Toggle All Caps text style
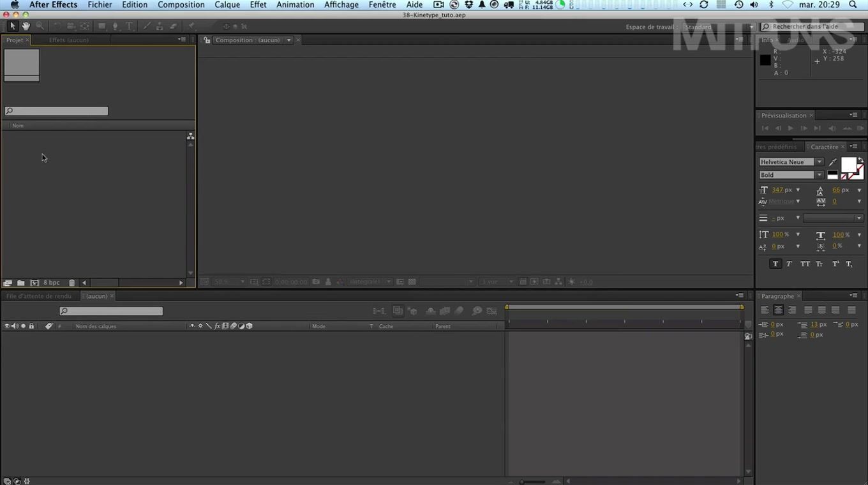868x485 pixels. tap(805, 264)
